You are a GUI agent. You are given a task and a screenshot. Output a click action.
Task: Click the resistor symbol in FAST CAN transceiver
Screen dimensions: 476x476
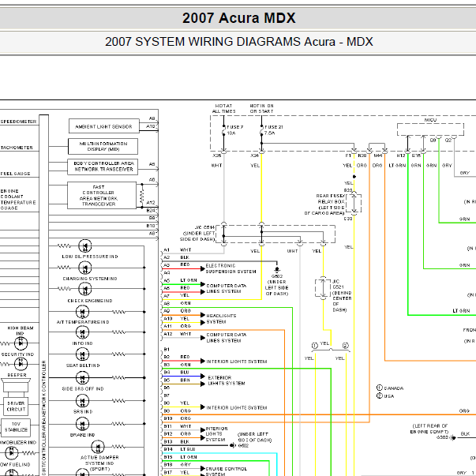pyautogui.click(x=142, y=196)
